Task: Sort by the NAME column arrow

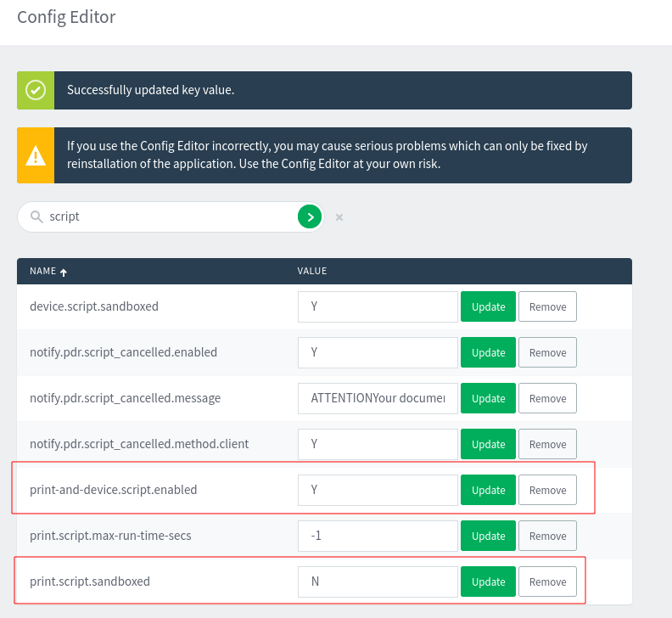Action: pos(64,272)
